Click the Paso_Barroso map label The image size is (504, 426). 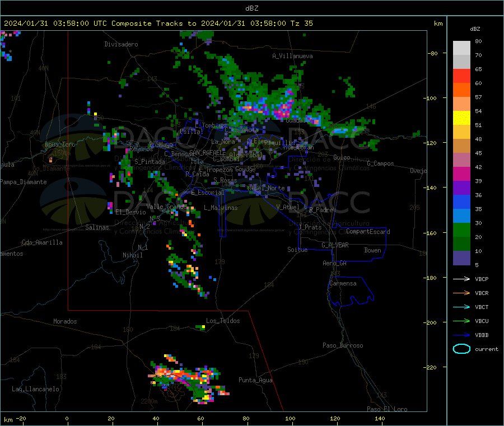(x=343, y=345)
